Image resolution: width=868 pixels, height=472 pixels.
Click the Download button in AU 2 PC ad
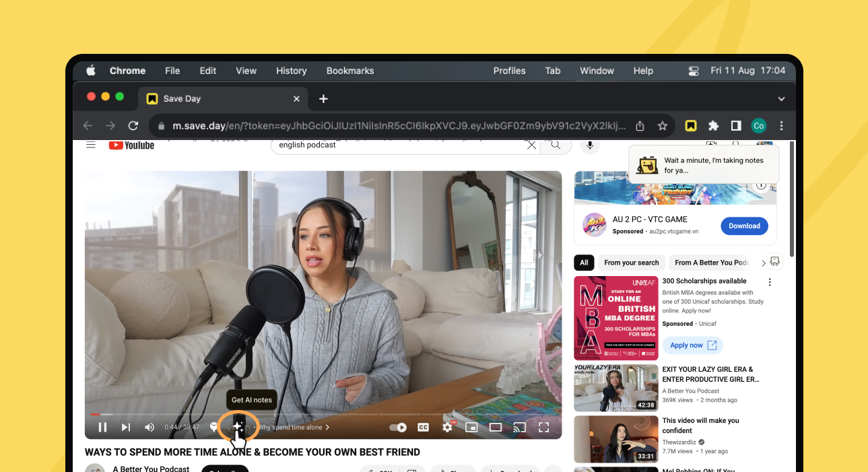click(744, 226)
